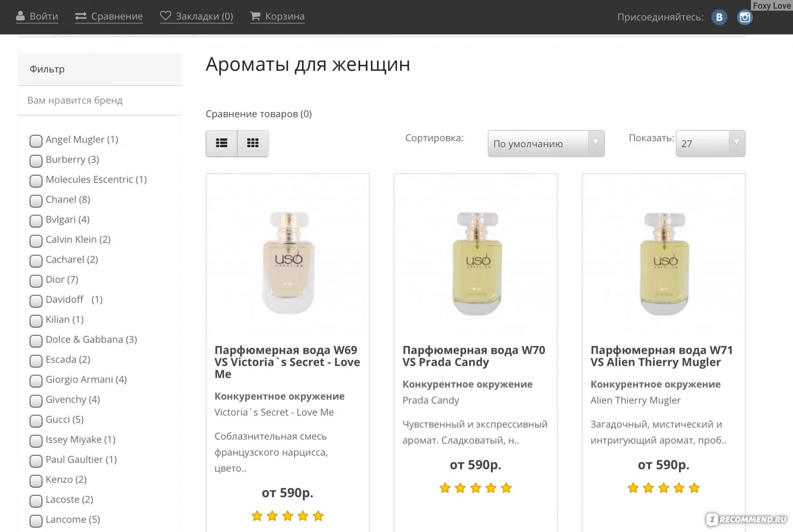This screenshot has height=532, width=793.
Task: Open the sort order dropdown
Action: pyautogui.click(x=546, y=144)
